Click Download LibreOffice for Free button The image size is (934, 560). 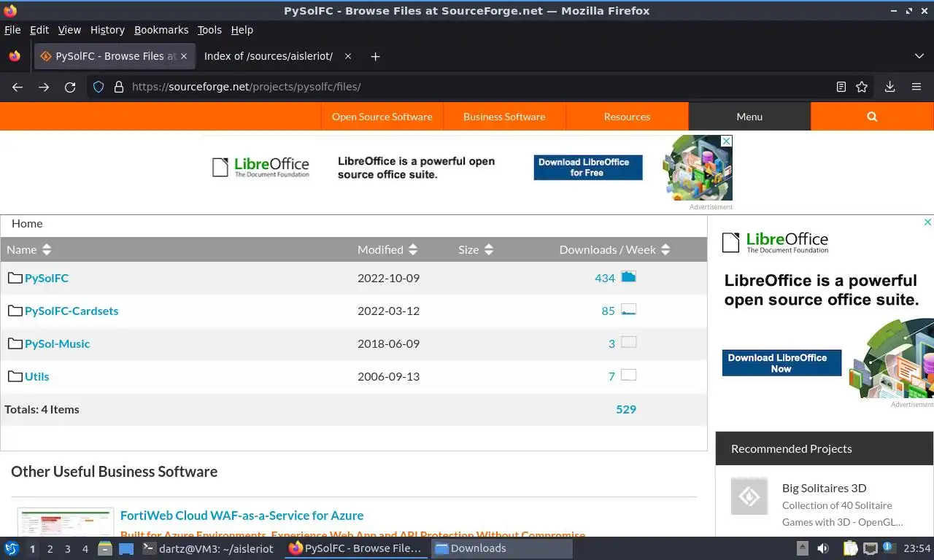click(x=588, y=167)
